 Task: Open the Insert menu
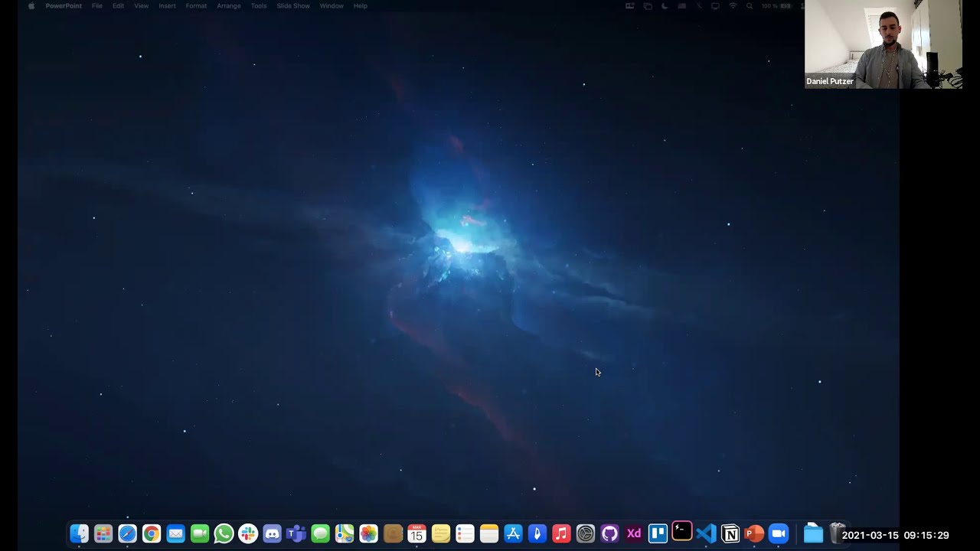pyautogui.click(x=167, y=6)
